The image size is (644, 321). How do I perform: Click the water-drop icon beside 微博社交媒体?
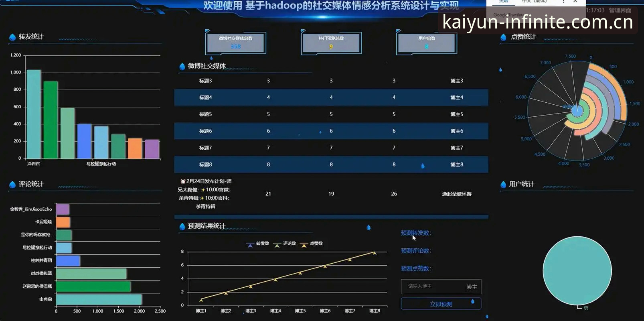coord(182,66)
